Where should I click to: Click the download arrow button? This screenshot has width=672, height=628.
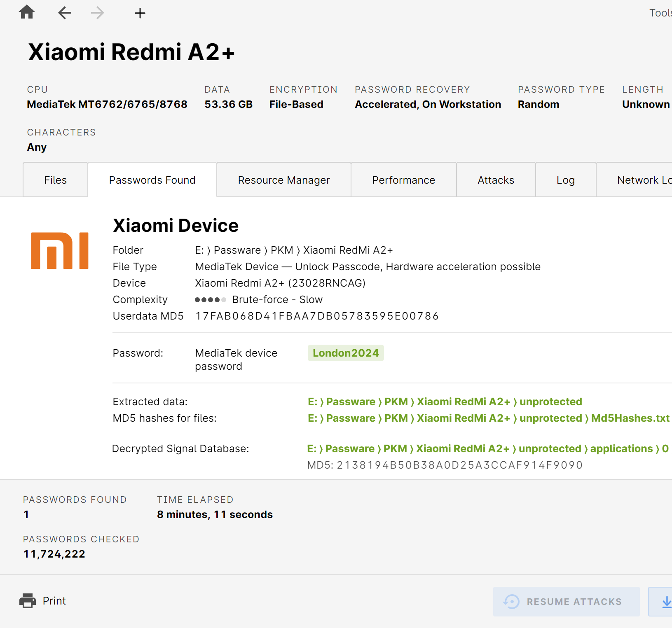[665, 602]
